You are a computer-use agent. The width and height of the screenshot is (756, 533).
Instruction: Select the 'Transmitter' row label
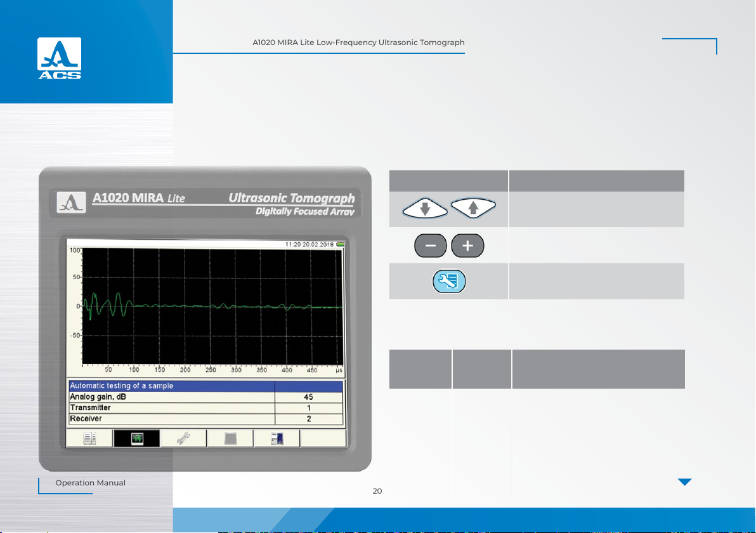point(90,407)
